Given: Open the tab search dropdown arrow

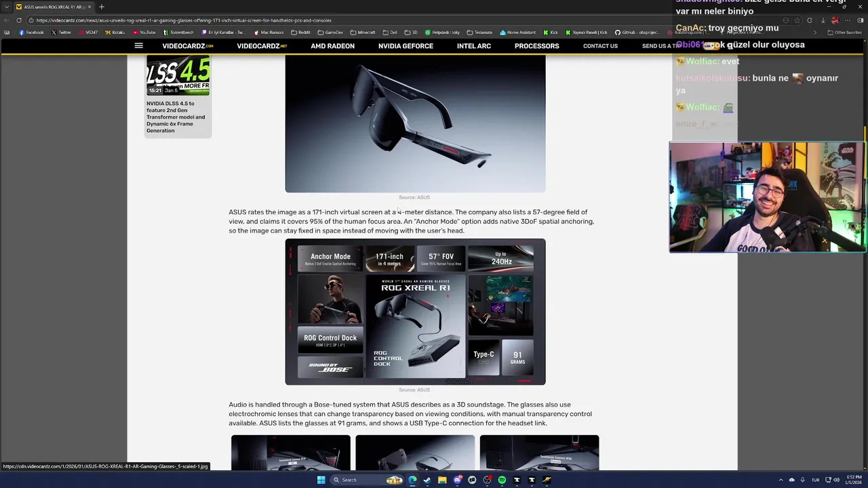Looking at the screenshot, I should click(6, 7).
